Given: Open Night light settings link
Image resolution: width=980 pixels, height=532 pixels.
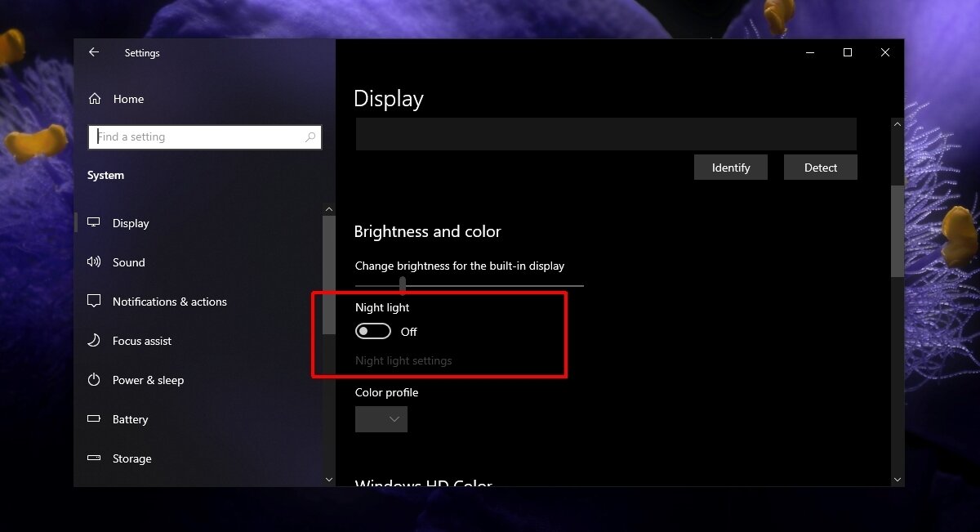Looking at the screenshot, I should pos(403,360).
